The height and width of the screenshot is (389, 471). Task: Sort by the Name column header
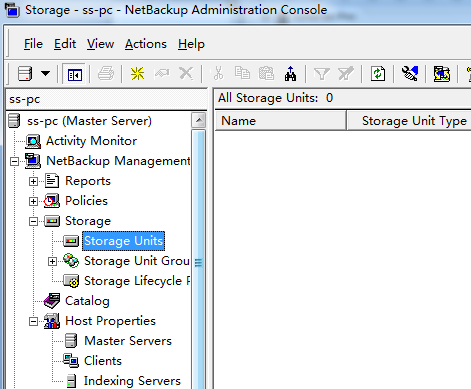pyautogui.click(x=281, y=121)
